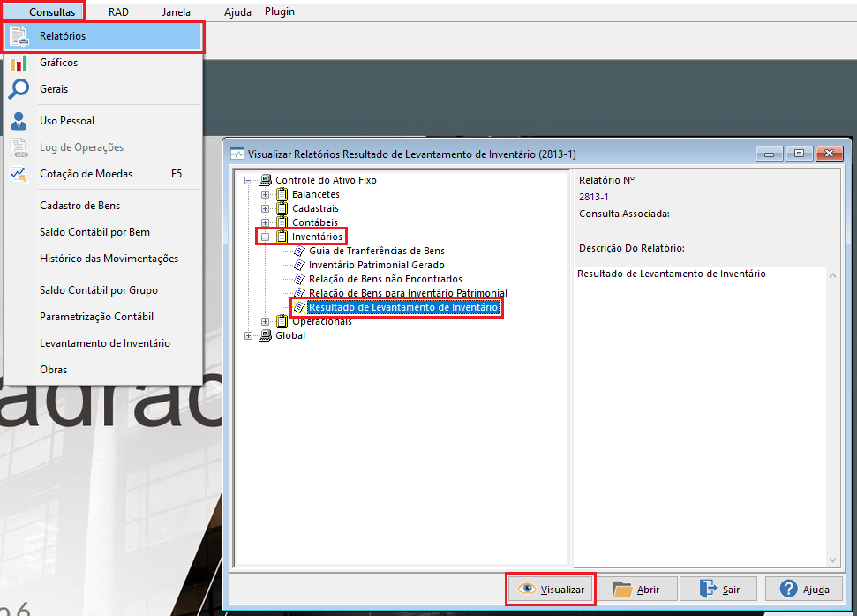Click the Resultado de Levantamento report icon

pyautogui.click(x=299, y=308)
